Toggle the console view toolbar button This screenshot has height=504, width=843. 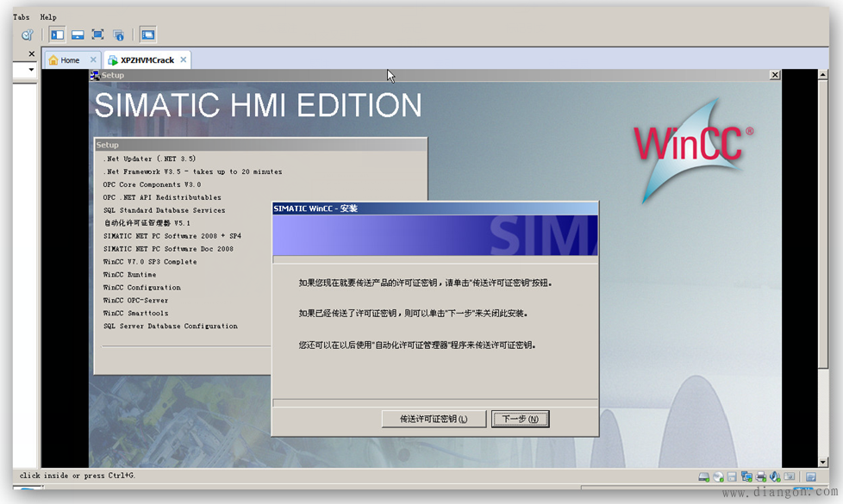click(x=147, y=34)
